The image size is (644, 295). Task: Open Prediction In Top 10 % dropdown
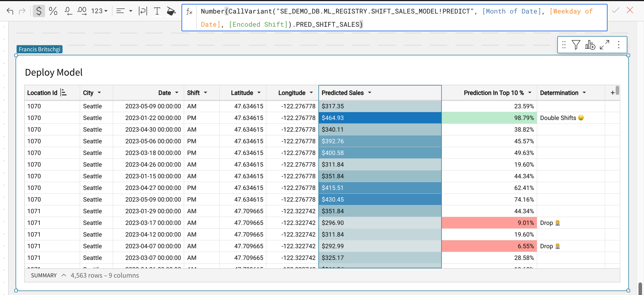click(530, 93)
